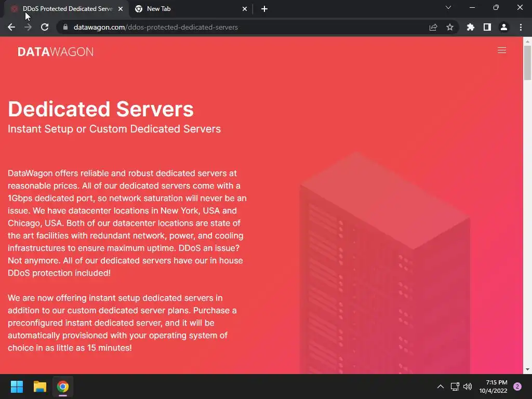
Task: Bookmark this page with star
Action: pyautogui.click(x=450, y=27)
